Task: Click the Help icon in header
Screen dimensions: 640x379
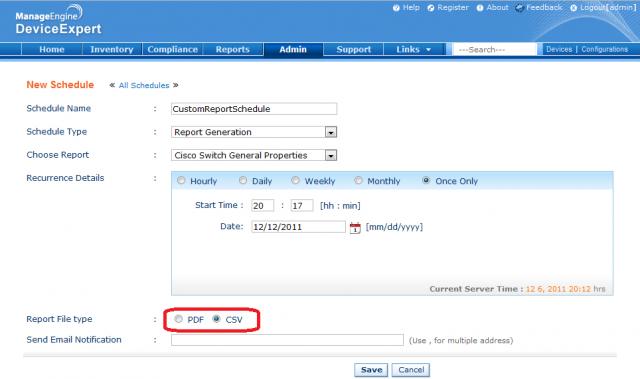Action: tap(396, 8)
